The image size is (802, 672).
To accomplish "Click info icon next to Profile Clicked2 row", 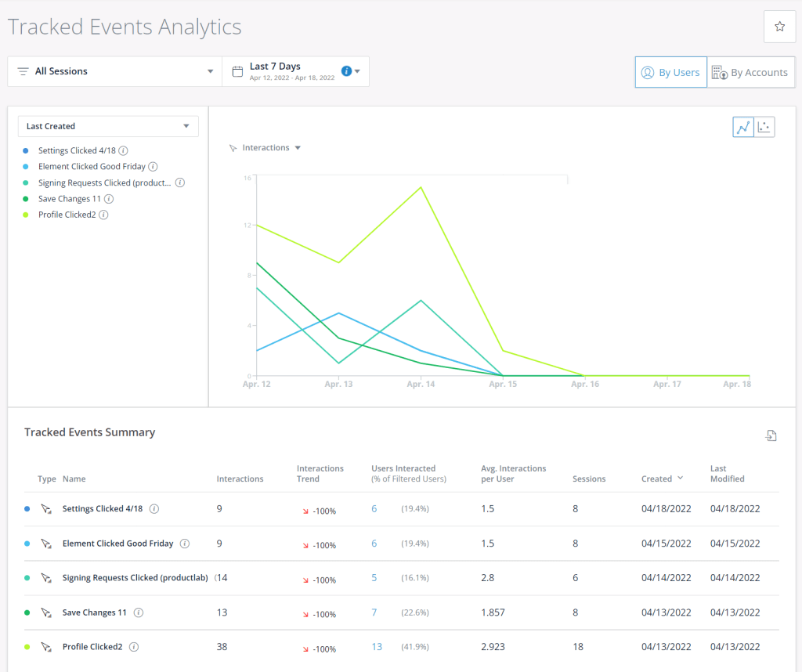I will (134, 647).
